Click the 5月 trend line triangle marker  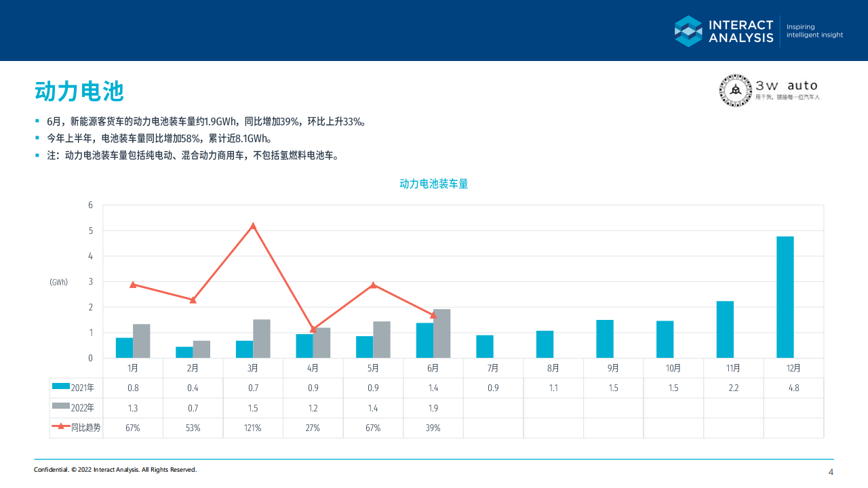373,285
